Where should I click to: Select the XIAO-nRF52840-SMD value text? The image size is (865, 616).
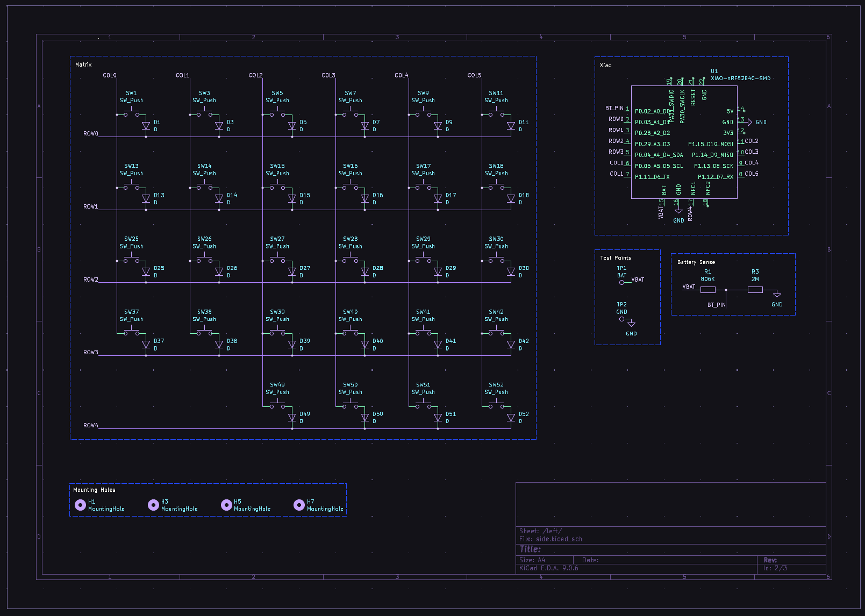[741, 78]
